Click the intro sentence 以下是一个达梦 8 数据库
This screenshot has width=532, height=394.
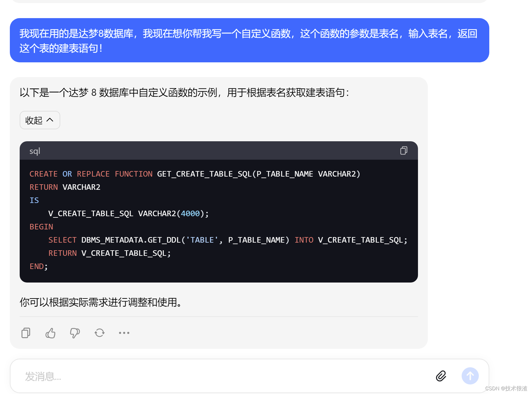pyautogui.click(x=184, y=92)
